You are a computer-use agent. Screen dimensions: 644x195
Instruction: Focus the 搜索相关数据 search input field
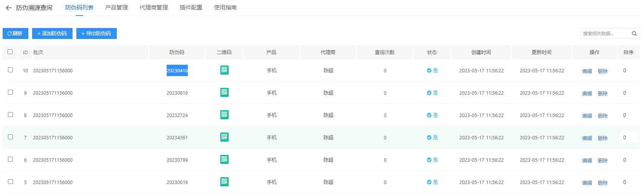(605, 34)
